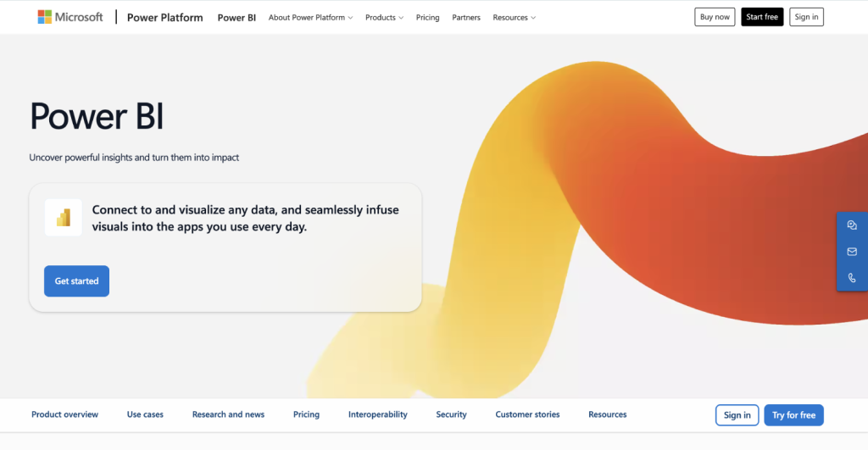Click Sign in at top right
868x450 pixels.
pos(807,17)
